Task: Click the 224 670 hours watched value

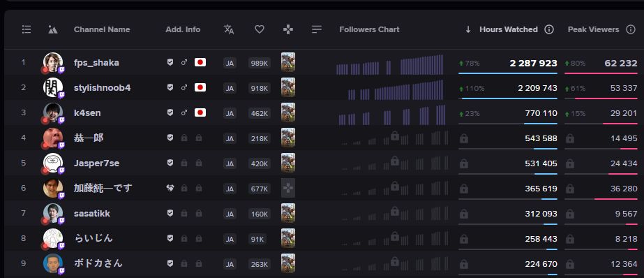Action: tap(541, 264)
